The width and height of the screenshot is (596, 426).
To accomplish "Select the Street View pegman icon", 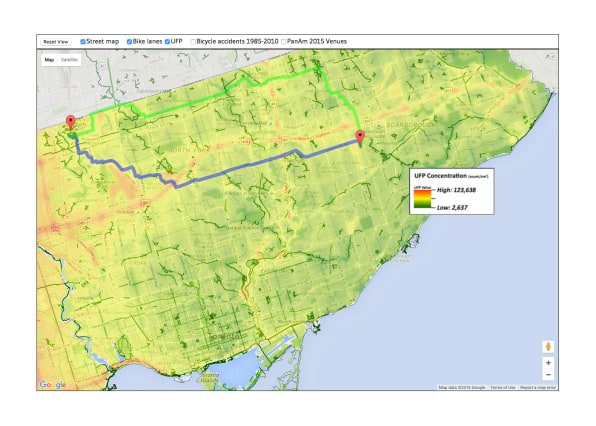I will pyautogui.click(x=548, y=347).
